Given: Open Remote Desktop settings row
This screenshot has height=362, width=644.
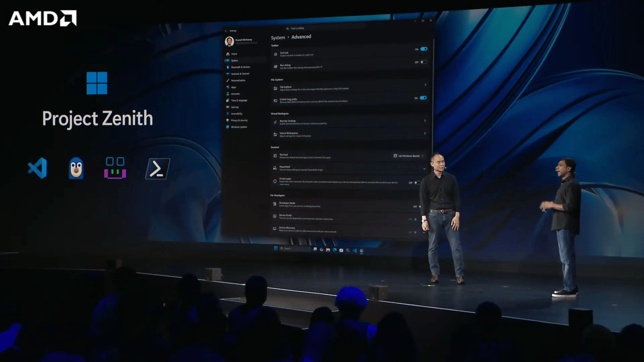Looking at the screenshot, I should pyautogui.click(x=350, y=122).
